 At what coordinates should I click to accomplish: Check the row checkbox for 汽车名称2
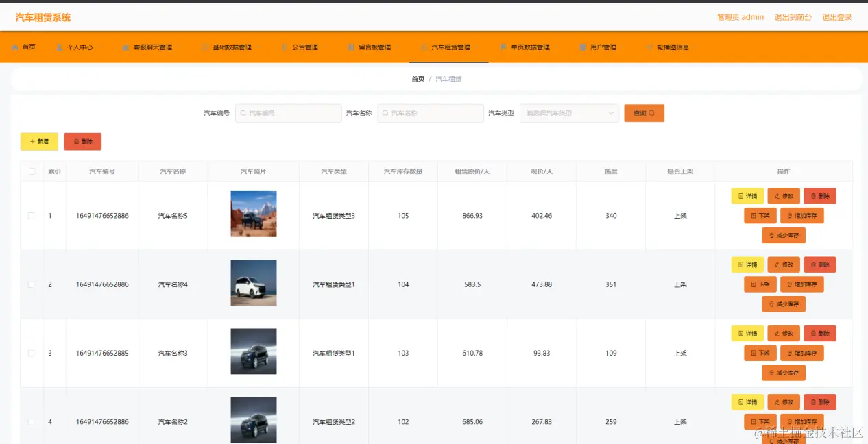31,422
